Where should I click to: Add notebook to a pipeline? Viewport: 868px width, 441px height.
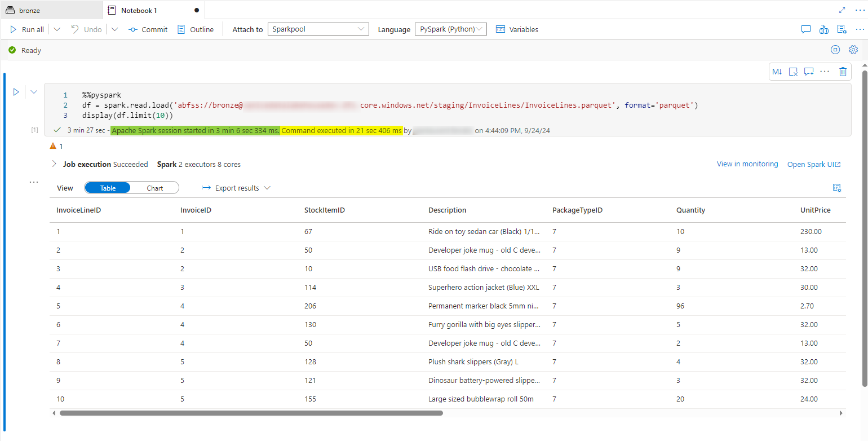[x=824, y=29]
